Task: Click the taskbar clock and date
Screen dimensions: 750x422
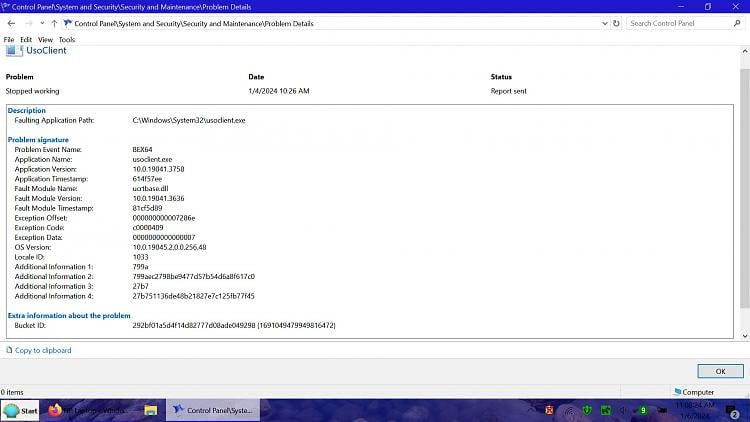Action: pos(695,411)
